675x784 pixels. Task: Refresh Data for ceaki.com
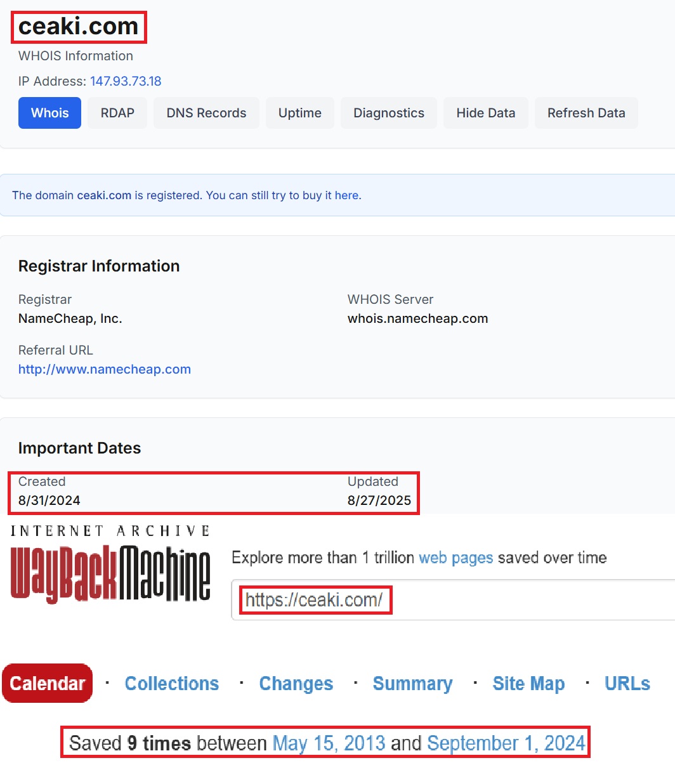coord(586,113)
